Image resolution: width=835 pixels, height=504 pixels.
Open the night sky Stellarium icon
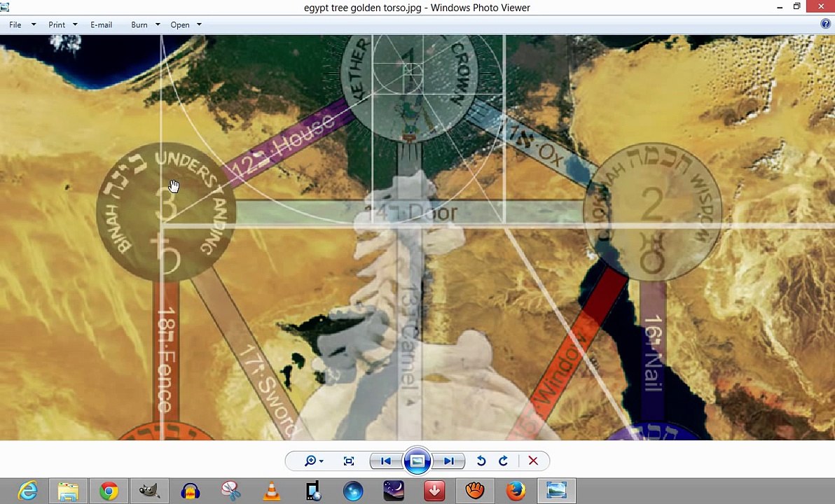pos(394,491)
